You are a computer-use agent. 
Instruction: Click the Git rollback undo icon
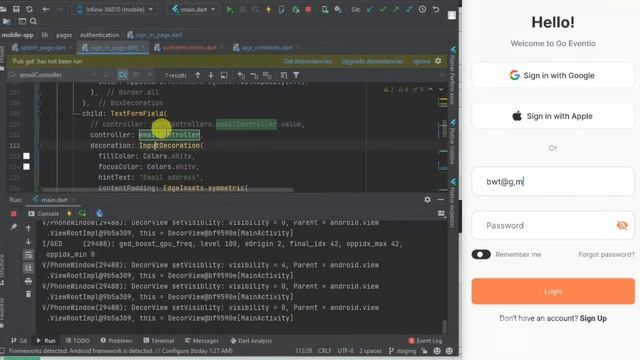(436, 9)
